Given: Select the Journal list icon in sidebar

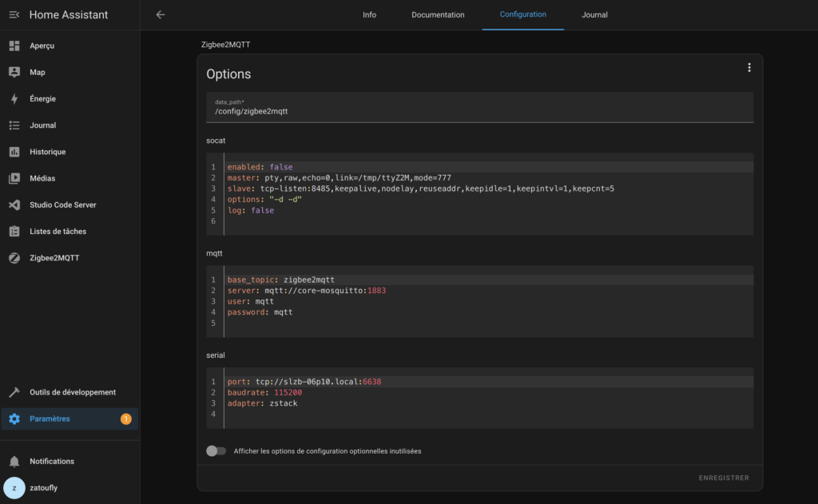Looking at the screenshot, I should coord(14,125).
